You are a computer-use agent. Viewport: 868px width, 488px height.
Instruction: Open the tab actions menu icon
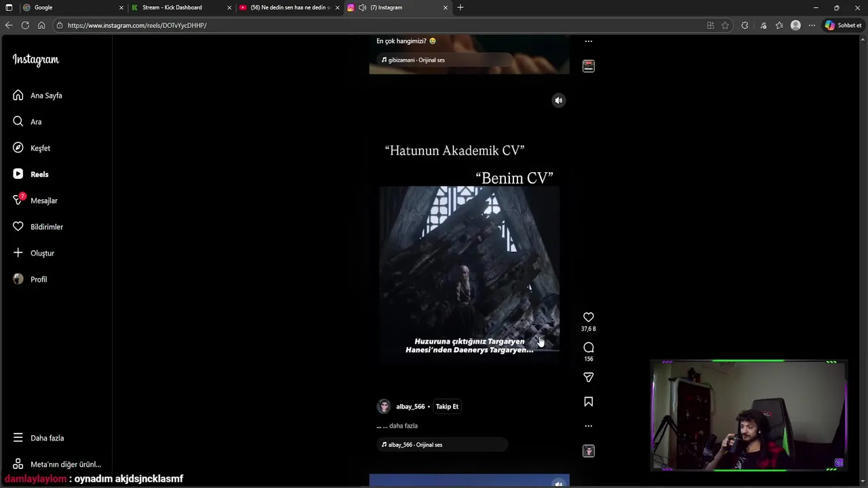click(9, 7)
